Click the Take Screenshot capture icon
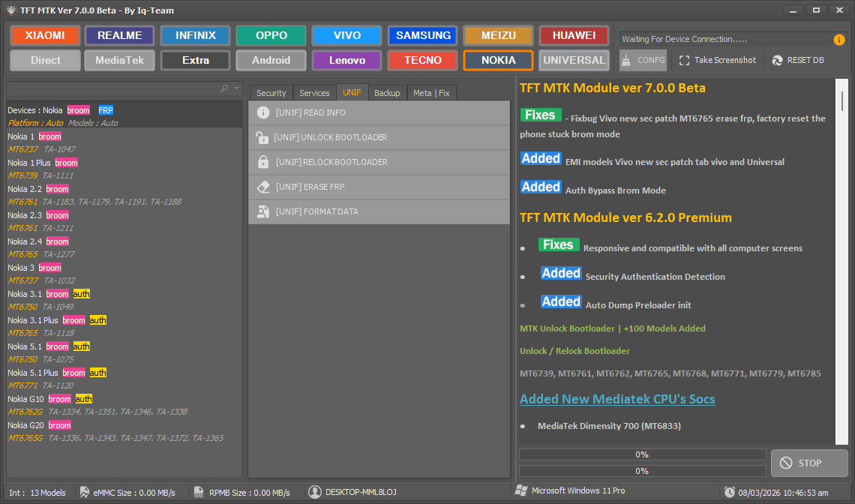This screenshot has width=855, height=504. tap(683, 60)
